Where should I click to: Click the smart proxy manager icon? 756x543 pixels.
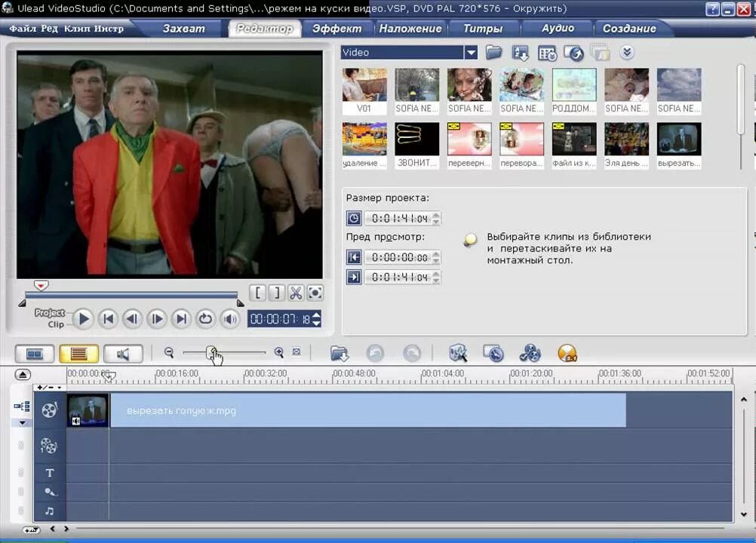[x=457, y=353]
